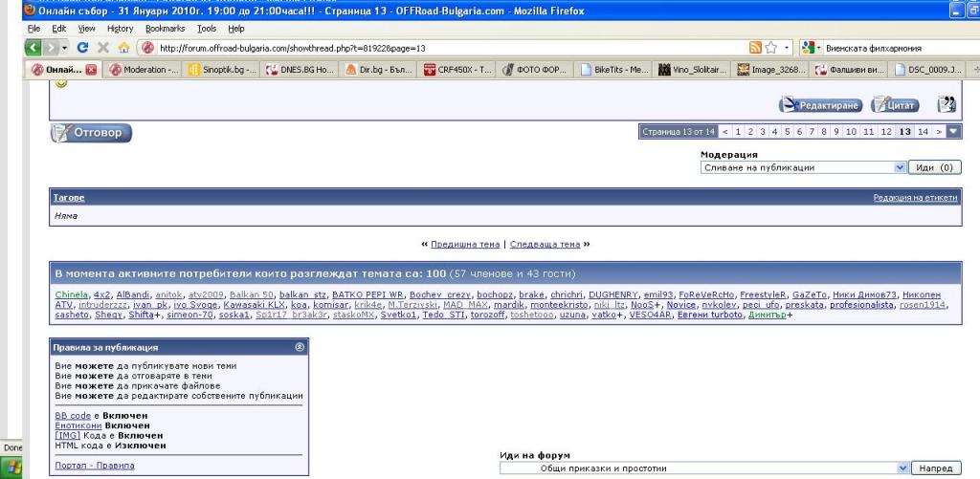Switch to the Фалшиви ви tab

coord(851,70)
